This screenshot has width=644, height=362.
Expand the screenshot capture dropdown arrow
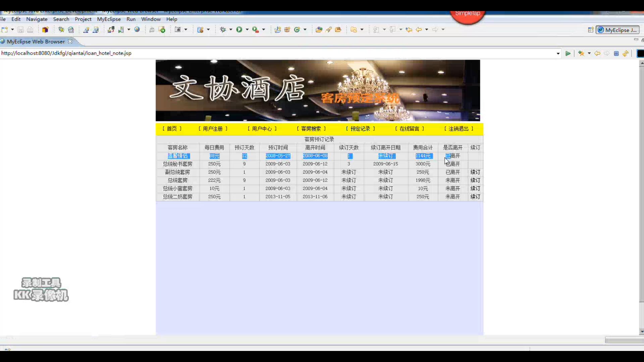[186, 29]
